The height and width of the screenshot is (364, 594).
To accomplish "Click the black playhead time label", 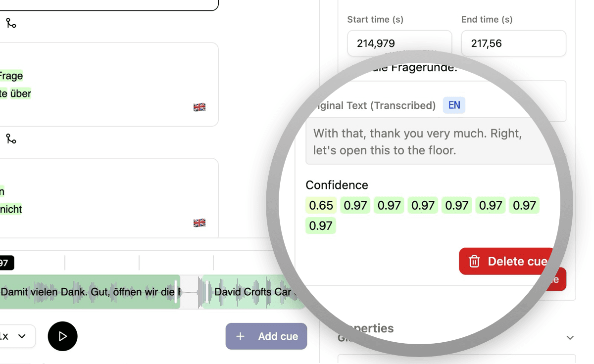I will (6, 263).
